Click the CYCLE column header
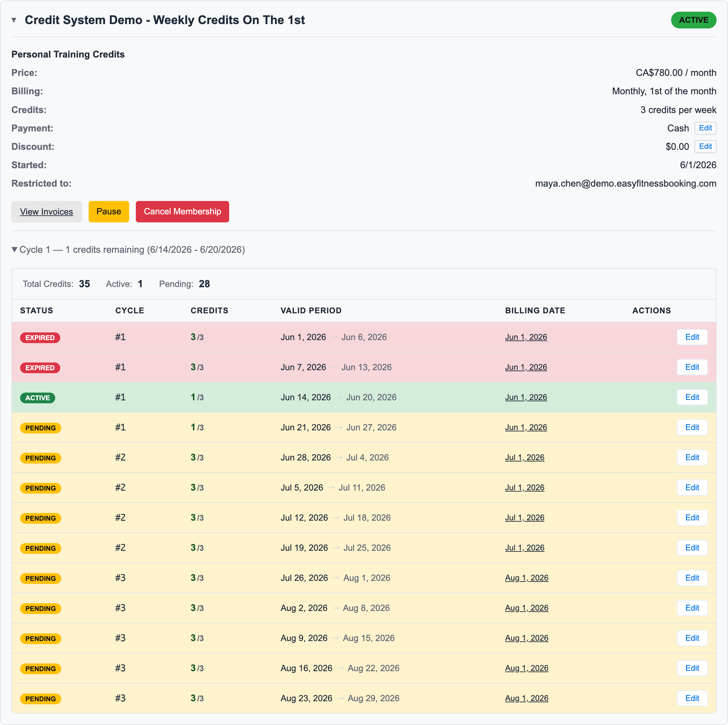This screenshot has width=728, height=725. (x=129, y=311)
